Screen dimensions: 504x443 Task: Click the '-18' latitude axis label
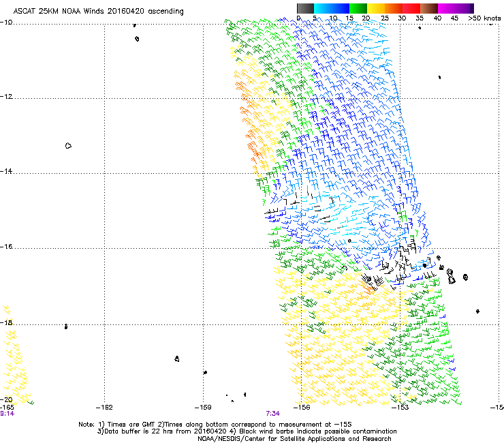pyautogui.click(x=6, y=322)
